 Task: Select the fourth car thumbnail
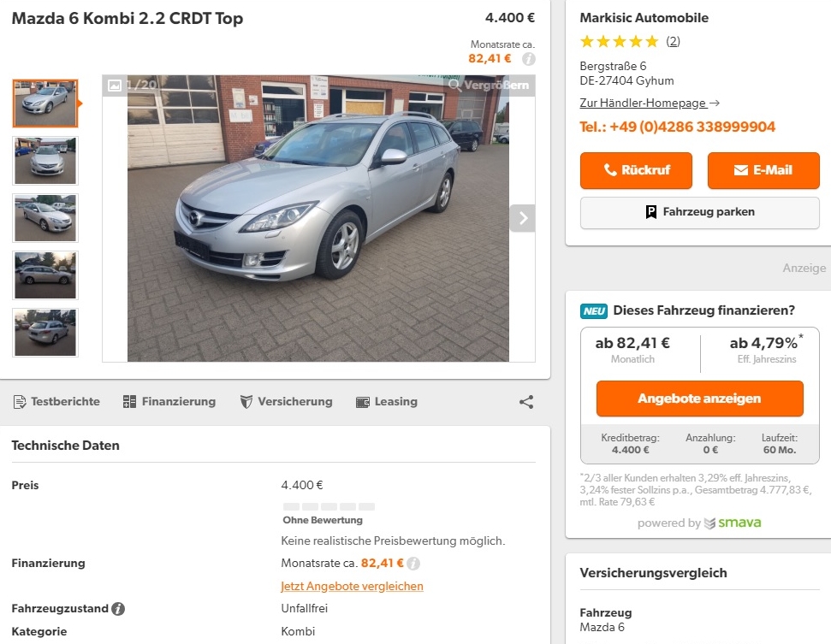pyautogui.click(x=45, y=275)
